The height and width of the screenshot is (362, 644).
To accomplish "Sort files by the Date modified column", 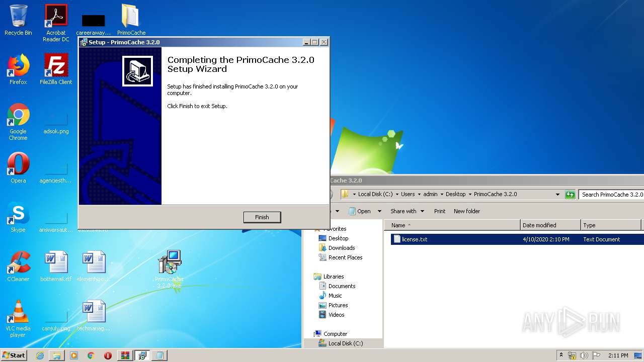I will (x=550, y=225).
